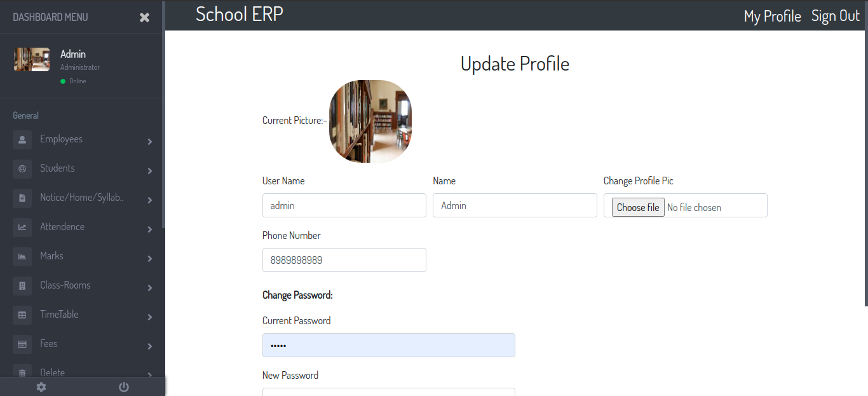The width and height of the screenshot is (868, 396).
Task: Expand the Notice/Home/Syllabus chevron
Action: pyautogui.click(x=150, y=200)
